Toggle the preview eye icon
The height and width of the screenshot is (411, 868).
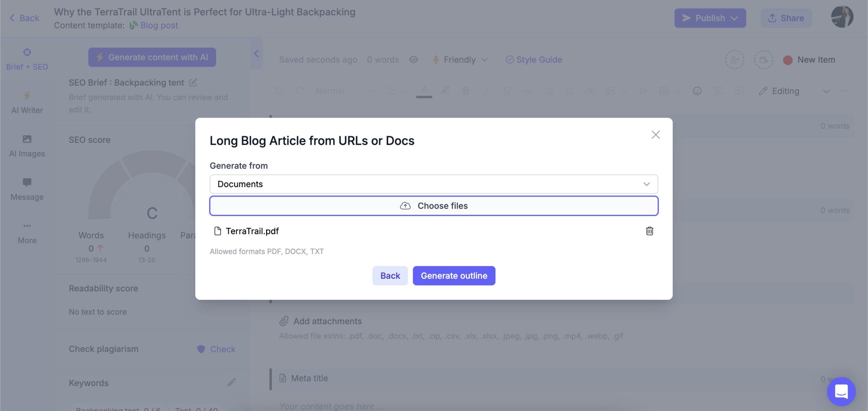tap(413, 60)
